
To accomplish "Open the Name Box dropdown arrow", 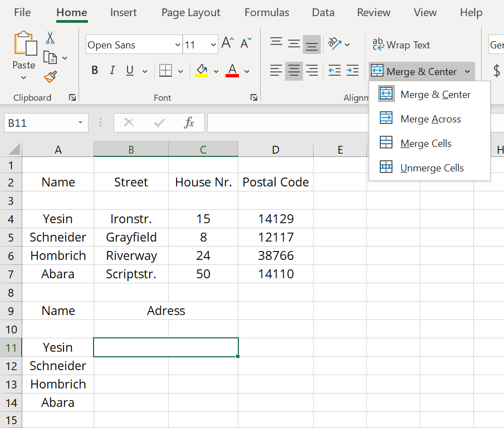I will pyautogui.click(x=80, y=123).
